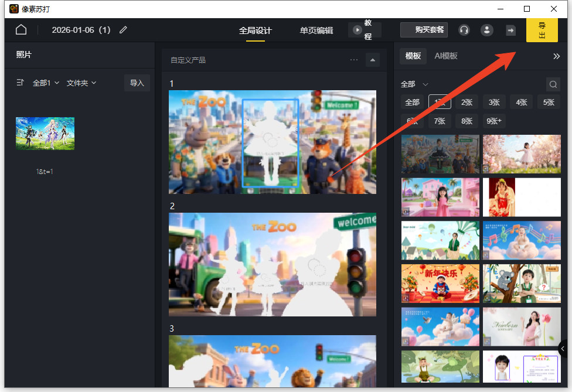Open the three-dot more options menu
Viewport: 572px width, 392px height.
tap(354, 60)
